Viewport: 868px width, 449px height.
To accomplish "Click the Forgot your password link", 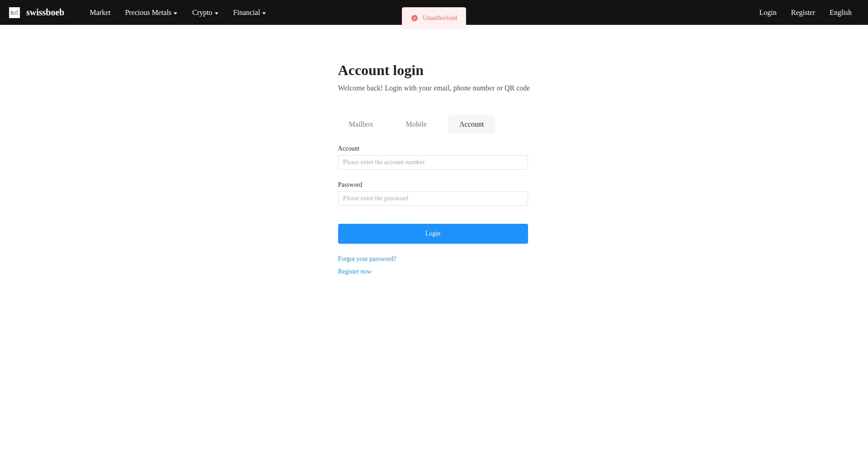I will (x=367, y=259).
